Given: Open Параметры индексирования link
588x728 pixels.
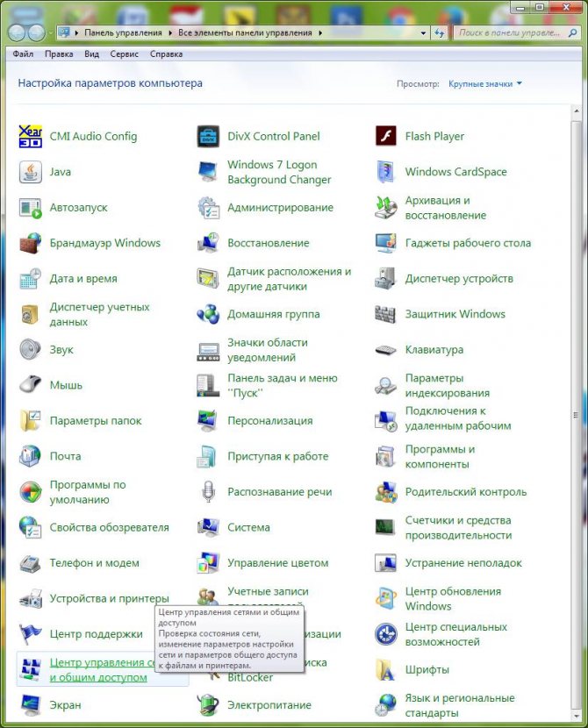Looking at the screenshot, I should tap(447, 385).
